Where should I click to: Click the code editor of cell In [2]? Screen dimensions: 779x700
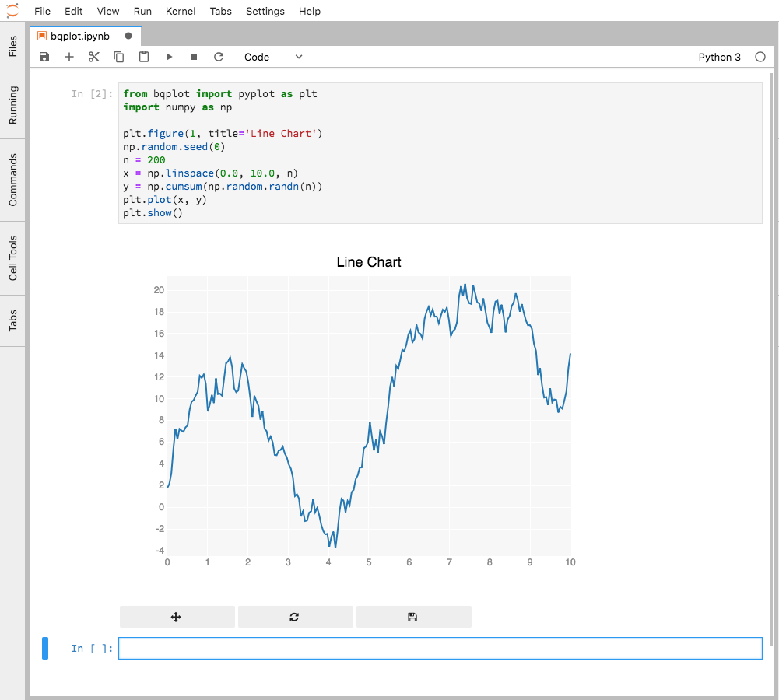pos(440,153)
